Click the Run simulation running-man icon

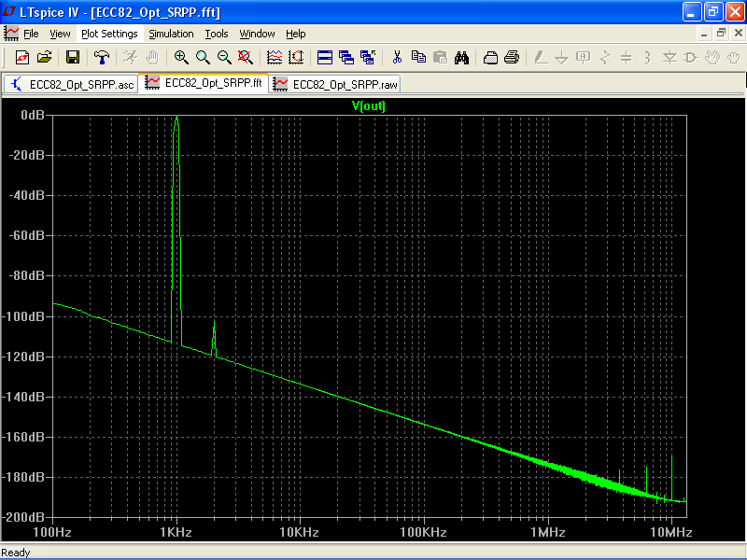(130, 58)
